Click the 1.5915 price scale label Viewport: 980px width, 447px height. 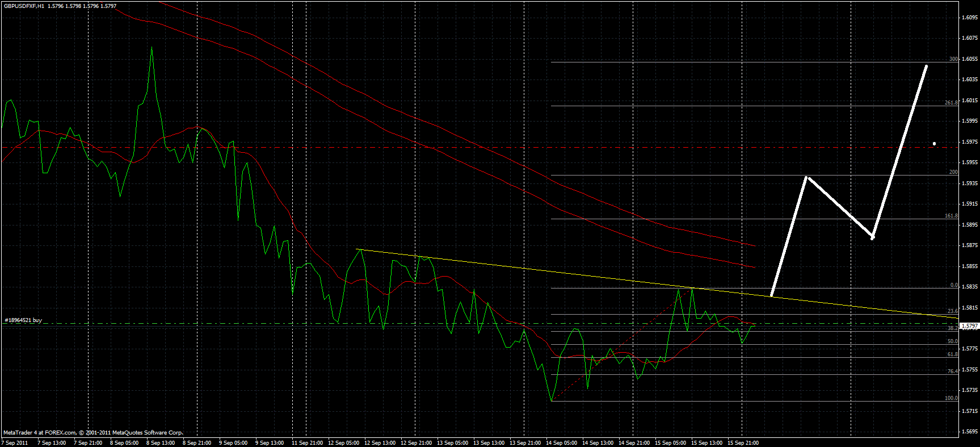point(970,204)
